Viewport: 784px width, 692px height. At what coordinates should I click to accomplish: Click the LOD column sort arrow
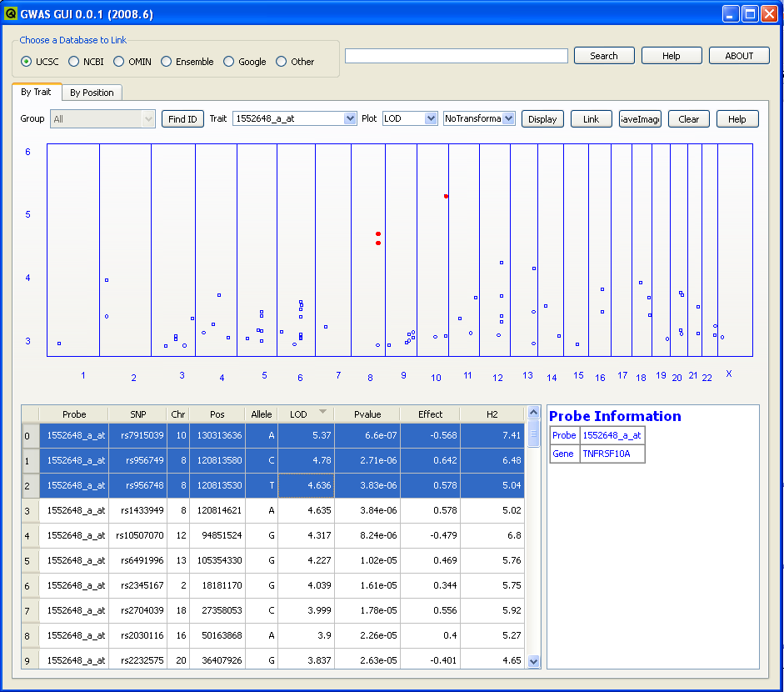click(322, 413)
